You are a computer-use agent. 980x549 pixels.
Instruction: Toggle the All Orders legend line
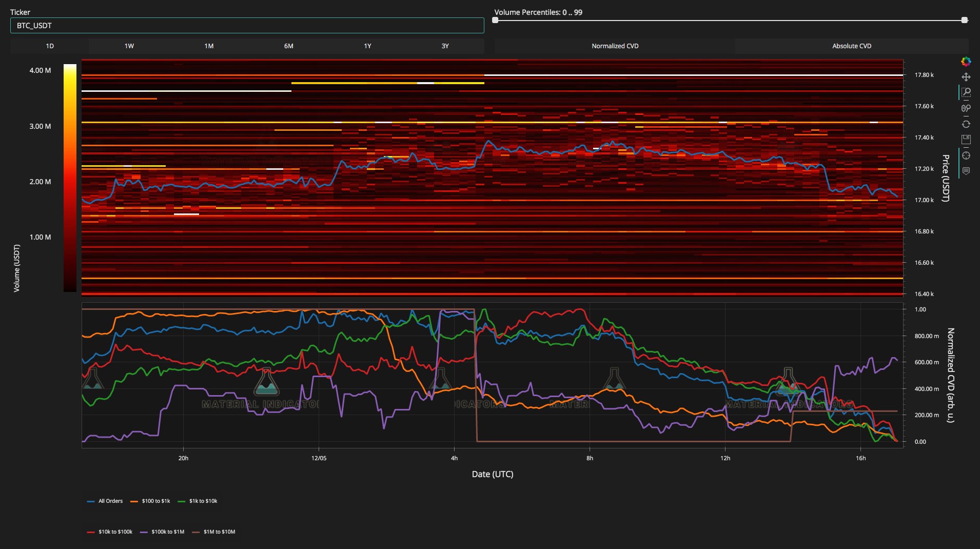[105, 501]
